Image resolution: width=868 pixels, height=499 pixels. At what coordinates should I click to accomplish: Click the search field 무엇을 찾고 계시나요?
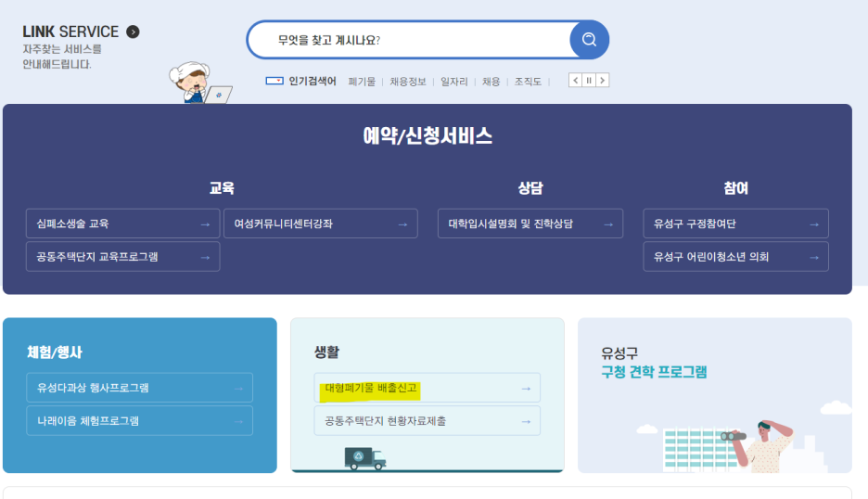coord(410,40)
